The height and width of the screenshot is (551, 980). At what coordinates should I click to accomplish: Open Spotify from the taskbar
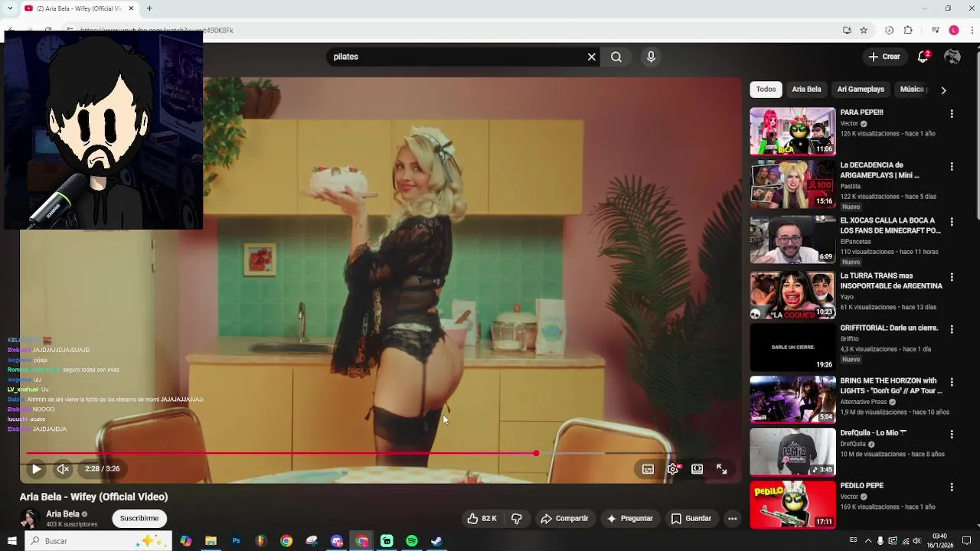pyautogui.click(x=412, y=541)
